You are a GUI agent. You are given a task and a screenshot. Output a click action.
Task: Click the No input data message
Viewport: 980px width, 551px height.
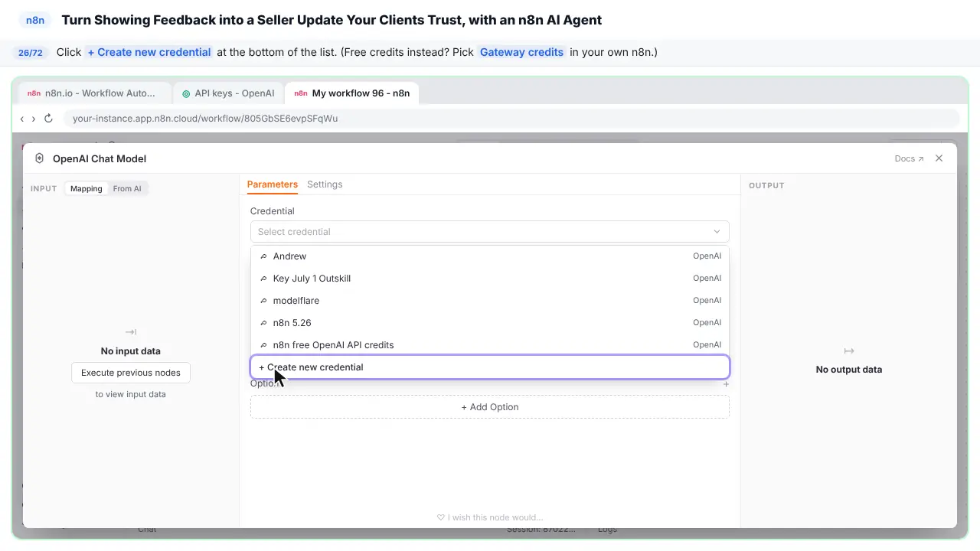(131, 351)
